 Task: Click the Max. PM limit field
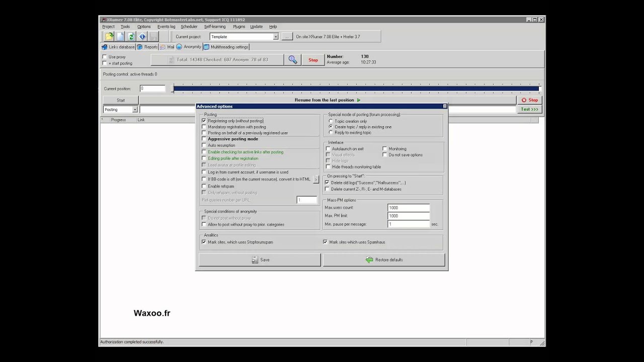point(409,216)
